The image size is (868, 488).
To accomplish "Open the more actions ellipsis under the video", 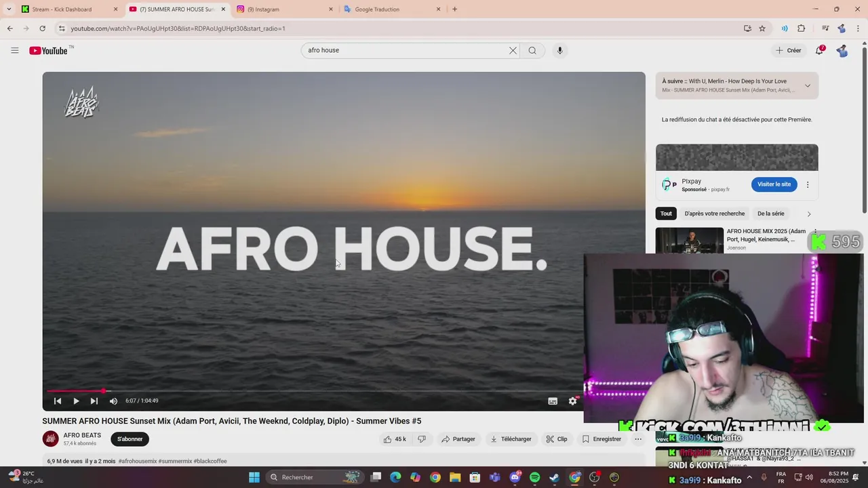I will click(638, 439).
